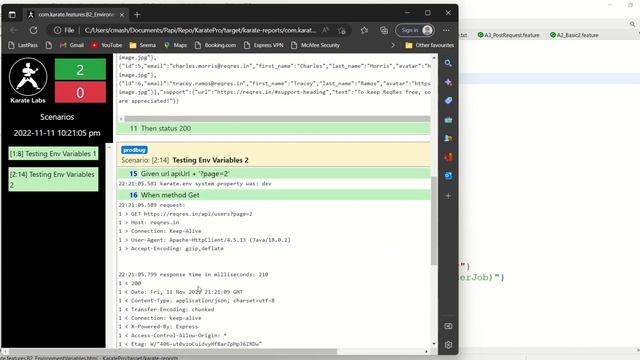Click the scroll down arrow of report pane
640x360 pixels.
coord(433,344)
